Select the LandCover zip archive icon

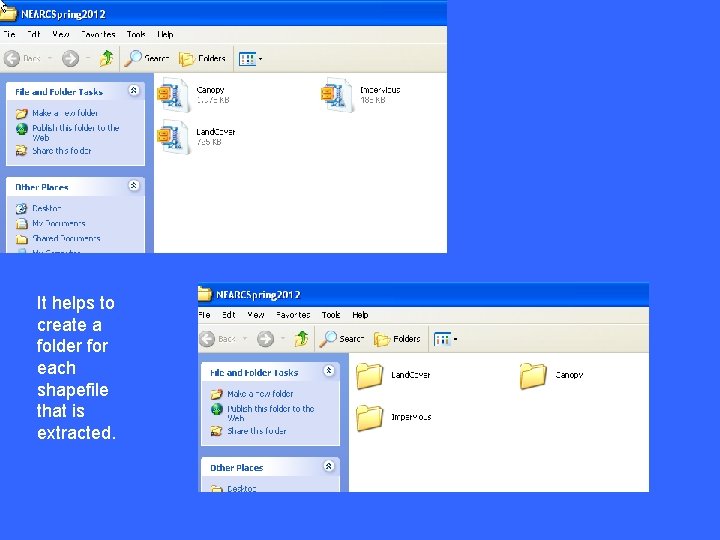173,137
